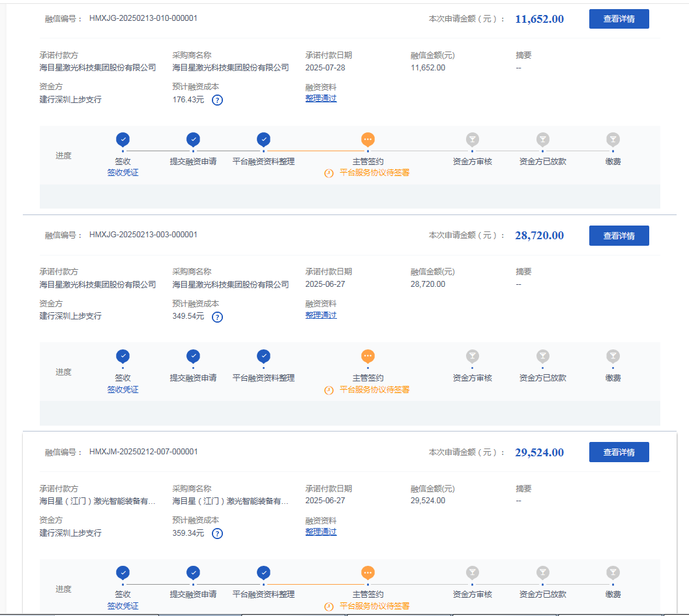Click the grey 资金方审核 step icon in the 28,720.00 card
The image size is (689, 616).
[x=473, y=356]
